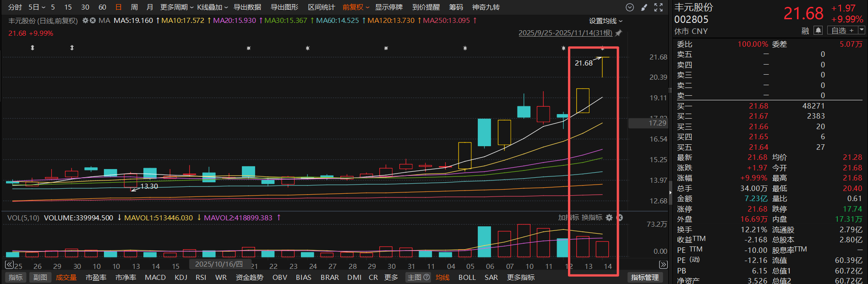Select OBV sub-chart indicator
This screenshot has width=868, height=284.
pyautogui.click(x=280, y=278)
